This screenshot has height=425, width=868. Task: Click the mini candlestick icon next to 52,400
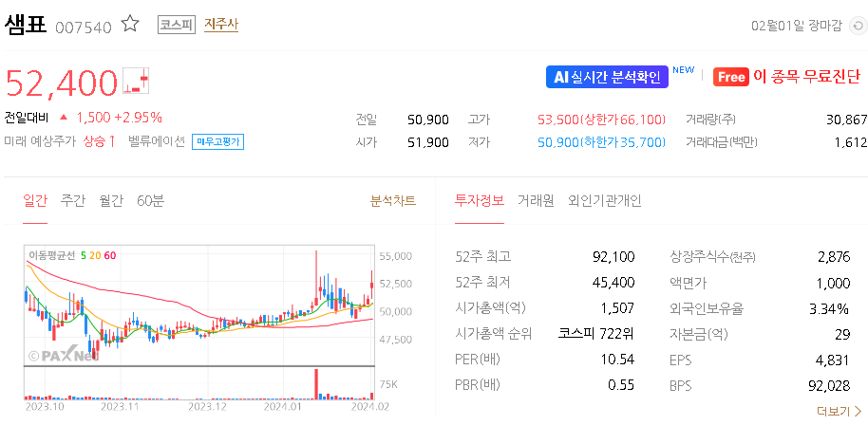click(136, 82)
